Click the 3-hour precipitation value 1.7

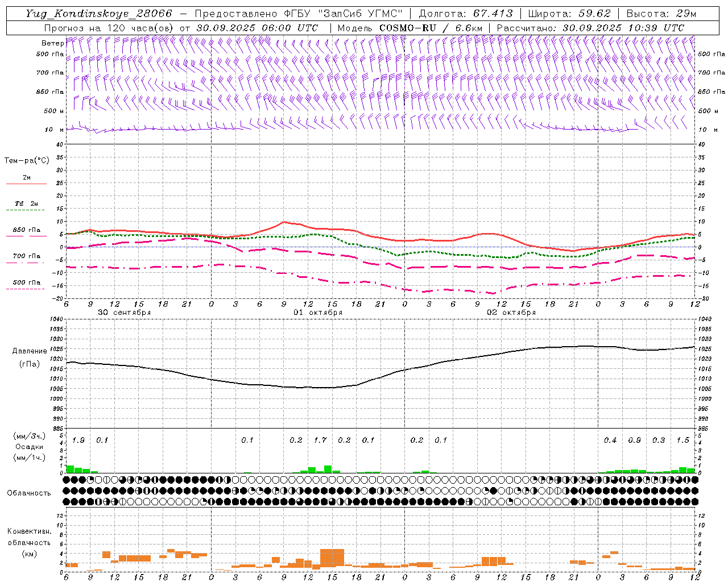tap(320, 440)
